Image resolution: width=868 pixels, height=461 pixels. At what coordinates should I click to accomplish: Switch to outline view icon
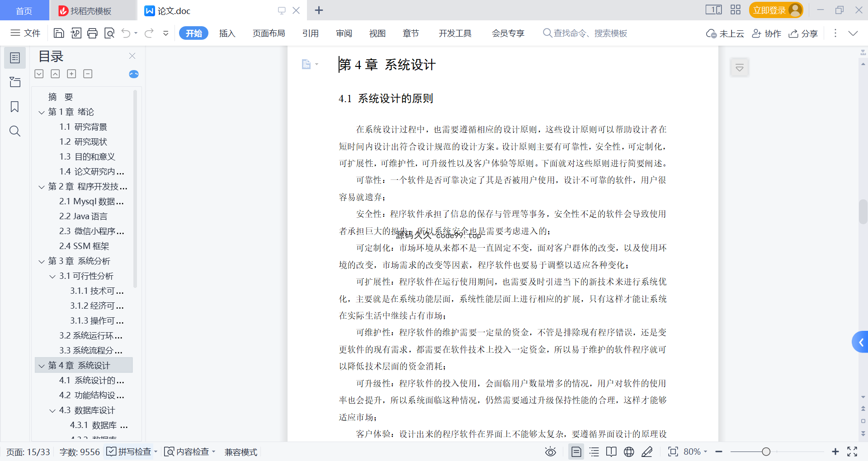tap(594, 452)
